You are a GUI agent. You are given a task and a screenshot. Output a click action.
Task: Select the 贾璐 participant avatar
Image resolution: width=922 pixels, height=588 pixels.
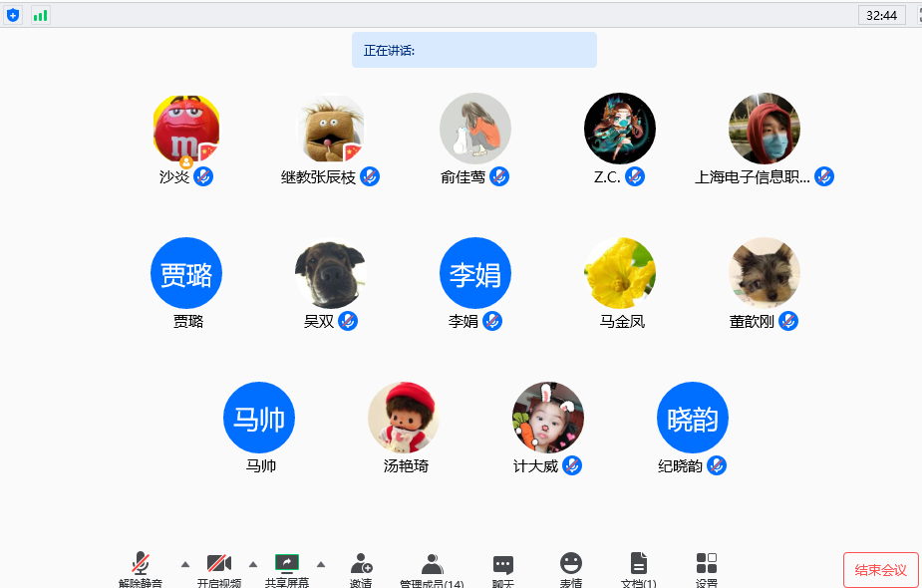186,273
